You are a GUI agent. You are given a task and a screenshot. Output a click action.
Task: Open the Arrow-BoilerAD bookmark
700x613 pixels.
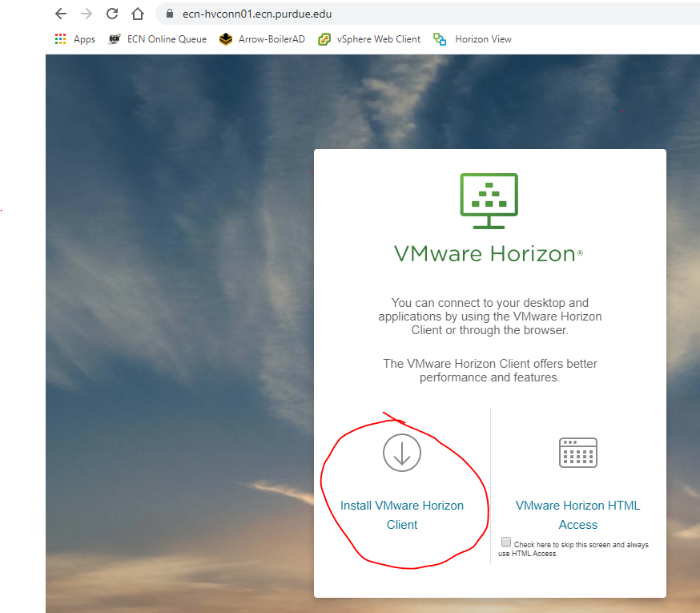pyautogui.click(x=262, y=39)
